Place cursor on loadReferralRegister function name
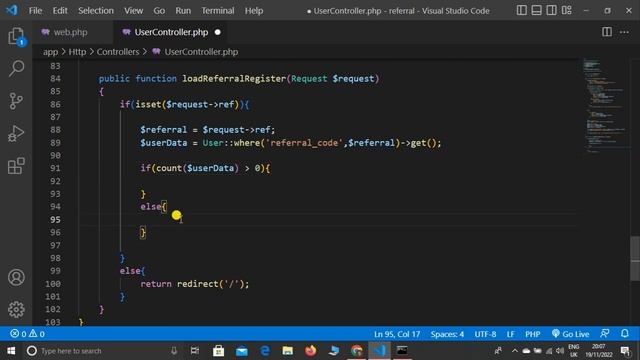 click(x=234, y=78)
